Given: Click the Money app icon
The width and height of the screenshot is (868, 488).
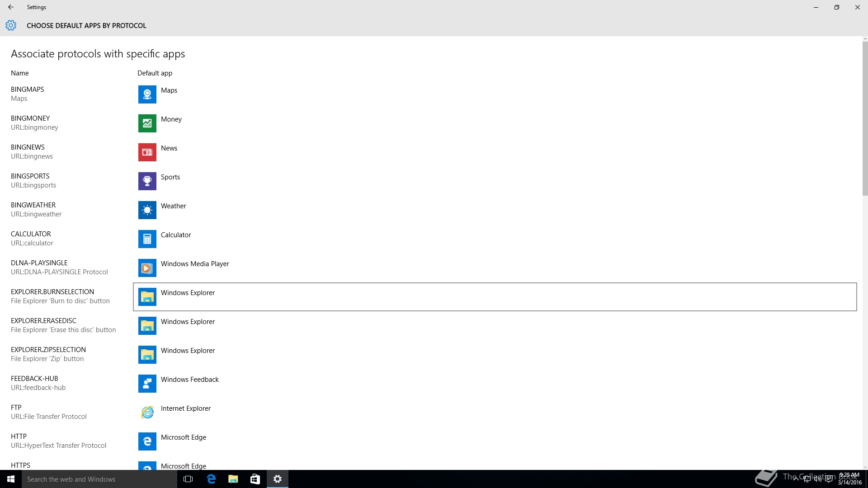Looking at the screenshot, I should coord(147,123).
